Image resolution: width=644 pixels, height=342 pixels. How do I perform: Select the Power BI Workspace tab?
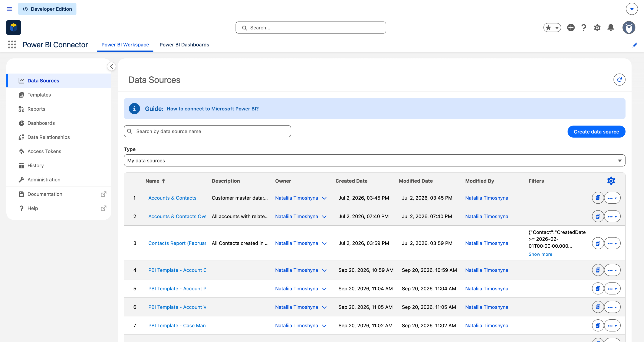(125, 45)
